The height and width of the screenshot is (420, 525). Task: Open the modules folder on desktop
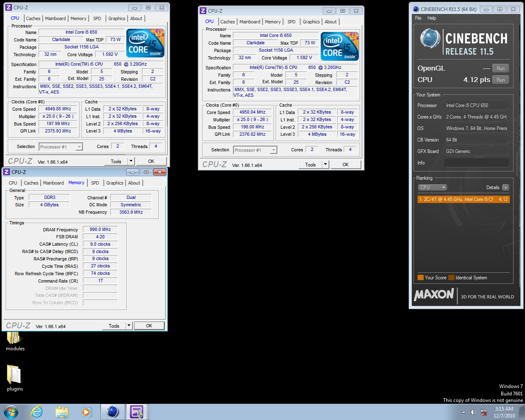point(15,341)
